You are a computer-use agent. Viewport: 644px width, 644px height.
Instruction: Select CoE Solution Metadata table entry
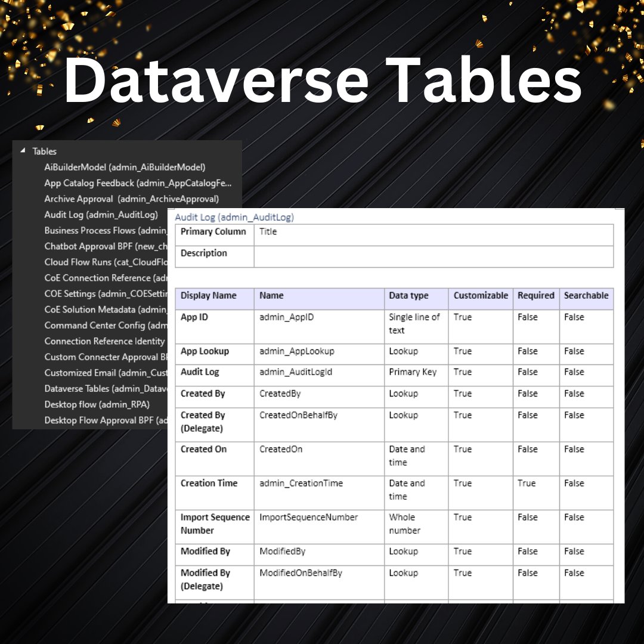tap(106, 309)
